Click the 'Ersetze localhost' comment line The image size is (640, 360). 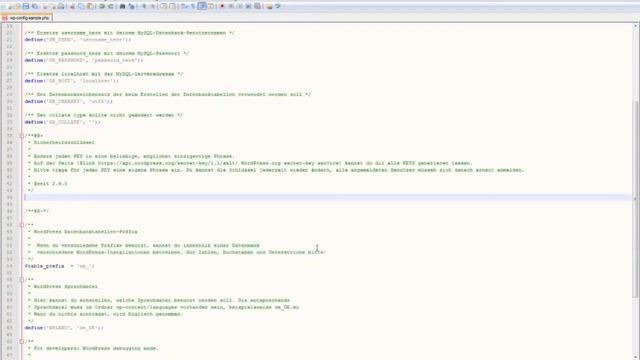point(104,74)
